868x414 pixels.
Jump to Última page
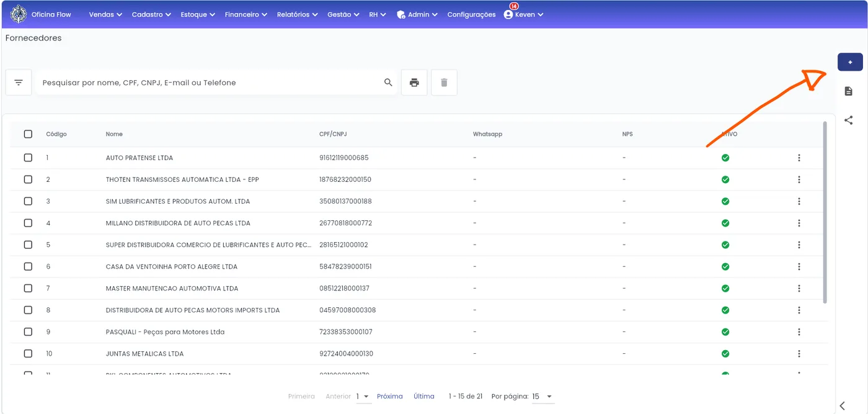424,396
